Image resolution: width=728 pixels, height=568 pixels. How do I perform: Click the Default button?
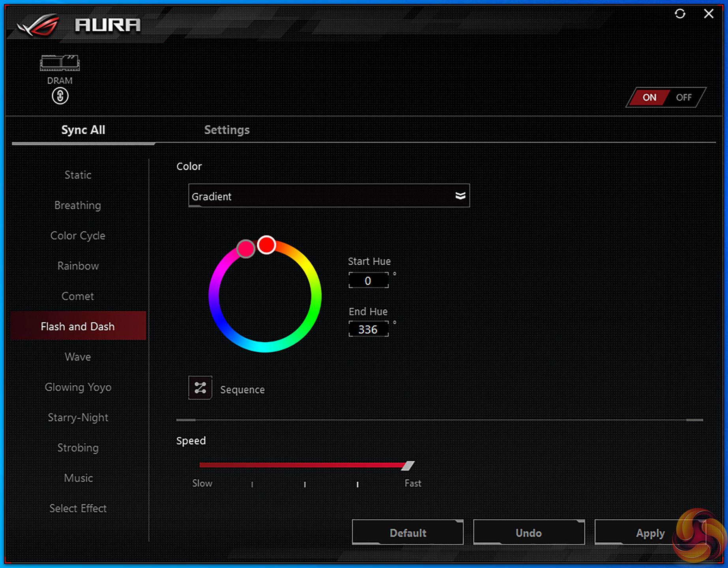[408, 532]
